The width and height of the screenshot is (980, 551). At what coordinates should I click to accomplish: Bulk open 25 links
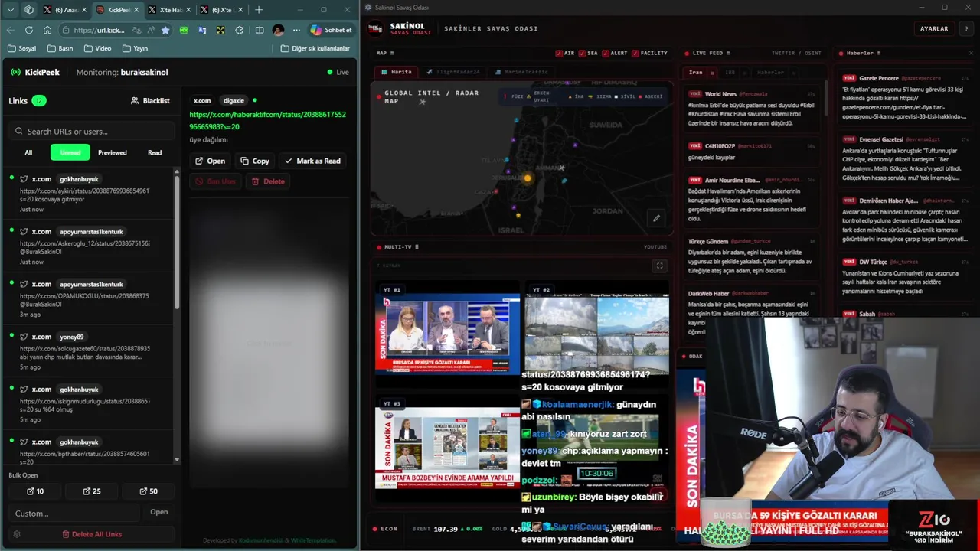point(92,491)
